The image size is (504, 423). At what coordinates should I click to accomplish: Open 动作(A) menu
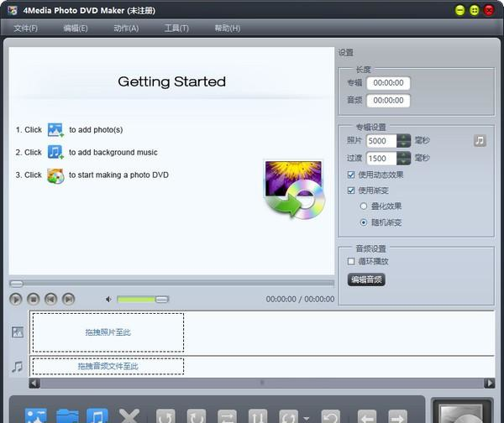pos(126,29)
